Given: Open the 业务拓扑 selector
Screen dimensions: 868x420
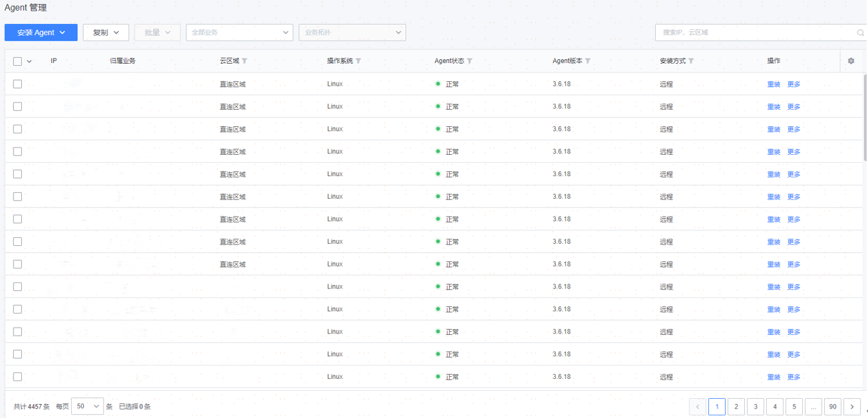Looking at the screenshot, I should [x=353, y=33].
